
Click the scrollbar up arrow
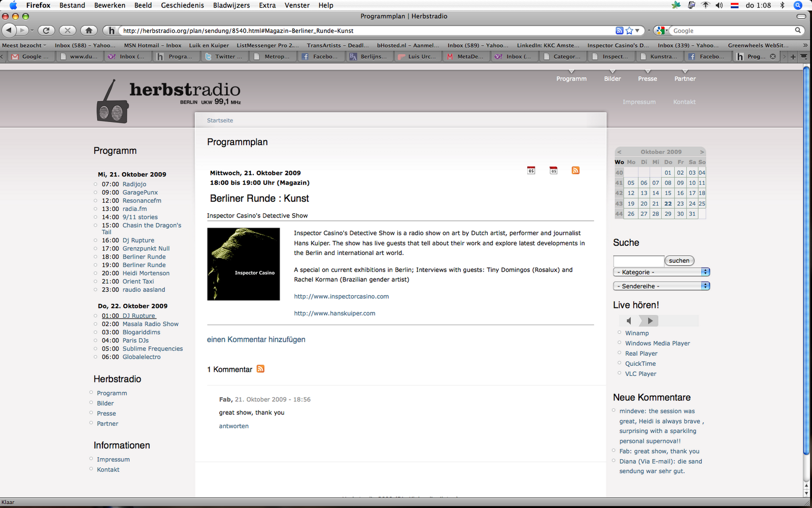click(x=806, y=486)
